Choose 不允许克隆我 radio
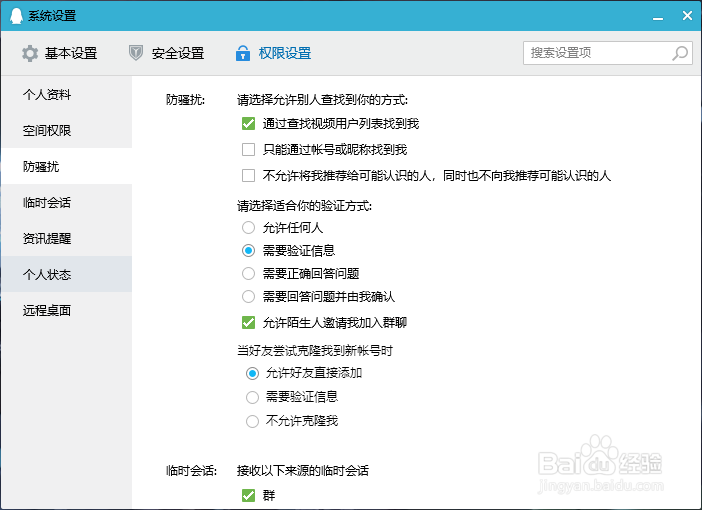 pos(253,421)
